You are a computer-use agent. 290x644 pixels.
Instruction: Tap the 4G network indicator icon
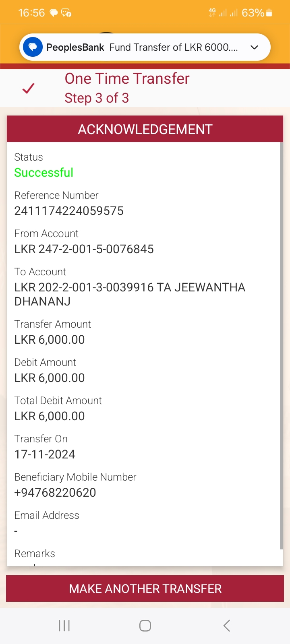(x=212, y=12)
